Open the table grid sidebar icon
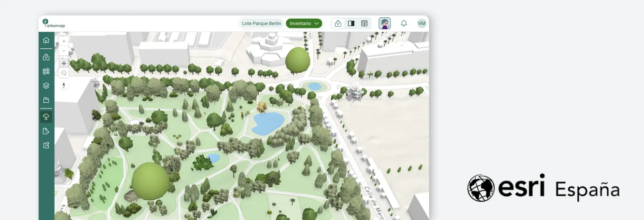 coord(46,71)
